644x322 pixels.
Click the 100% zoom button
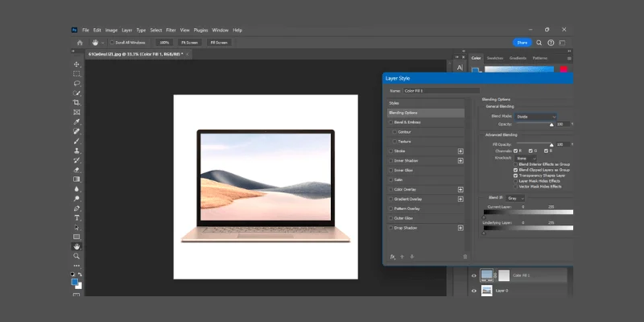coord(164,43)
